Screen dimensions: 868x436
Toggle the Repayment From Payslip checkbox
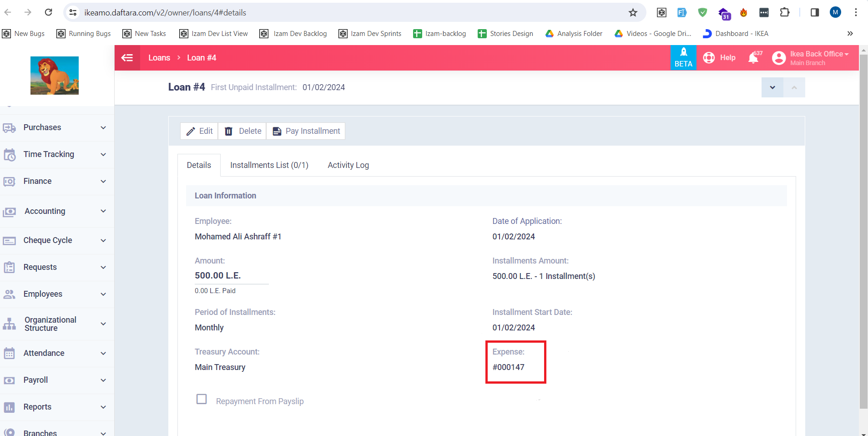(x=202, y=399)
